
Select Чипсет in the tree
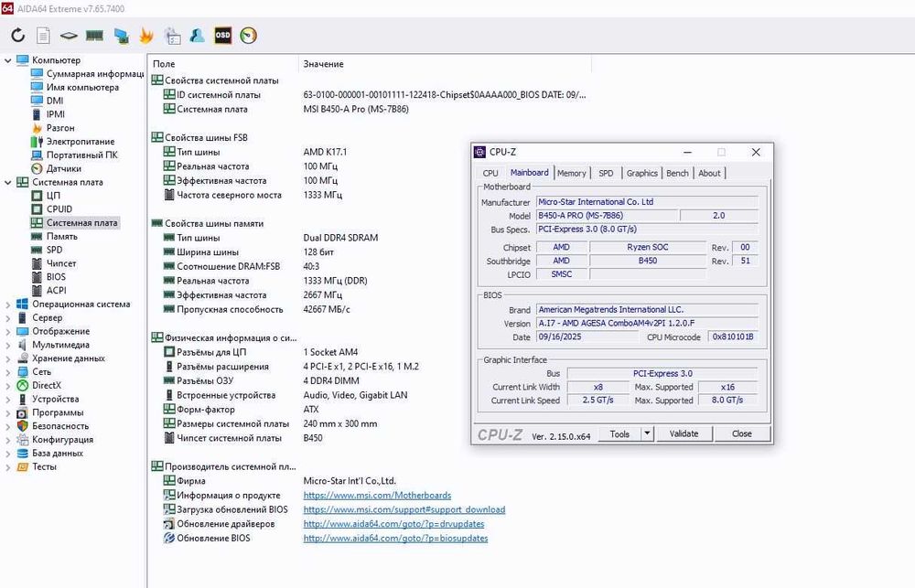pyautogui.click(x=61, y=263)
